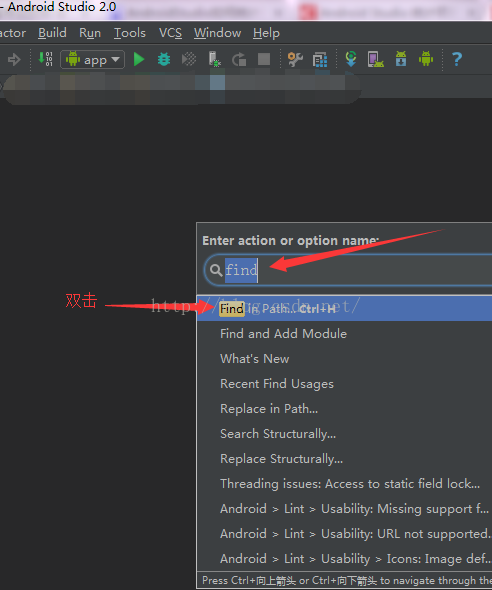The height and width of the screenshot is (590, 492).
Task: Select 'Replace Structurally...' result
Action: tap(344, 459)
